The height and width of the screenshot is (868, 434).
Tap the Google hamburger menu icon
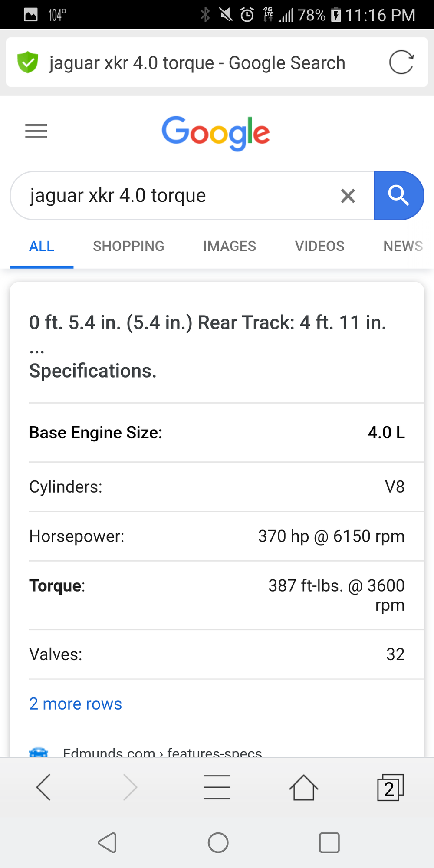tap(36, 131)
